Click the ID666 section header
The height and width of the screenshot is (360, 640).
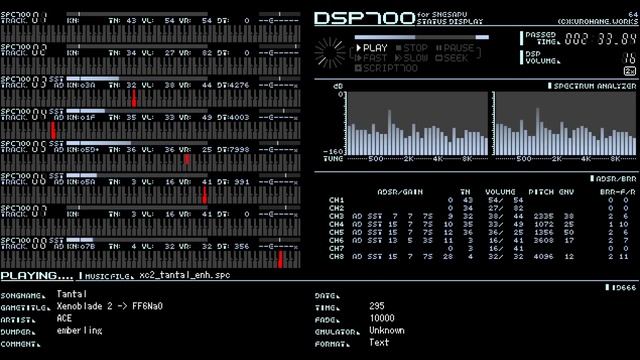(621, 287)
